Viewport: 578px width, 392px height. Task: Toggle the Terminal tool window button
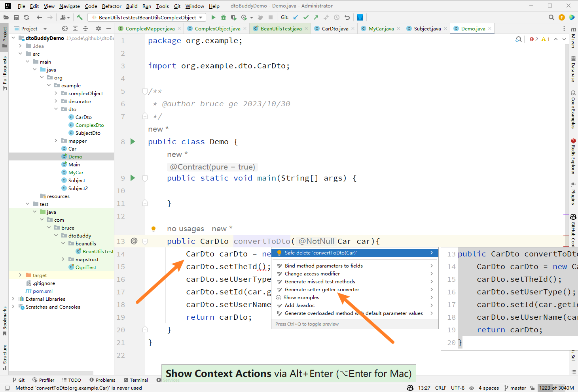tap(136, 380)
